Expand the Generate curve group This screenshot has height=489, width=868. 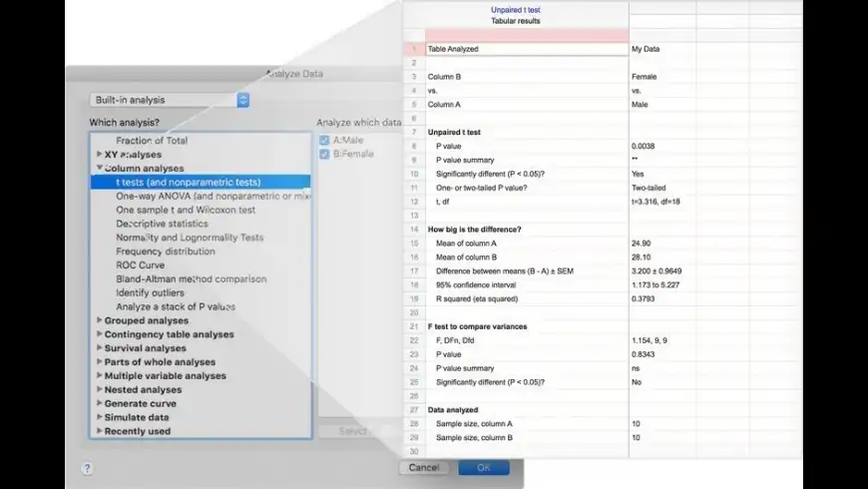99,403
